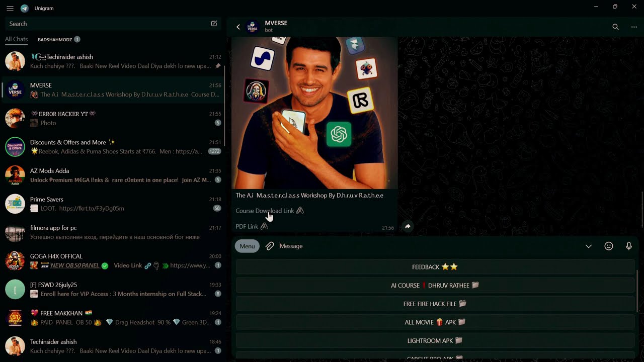Start voice message recording with microphone
644x362 pixels.
click(629, 246)
